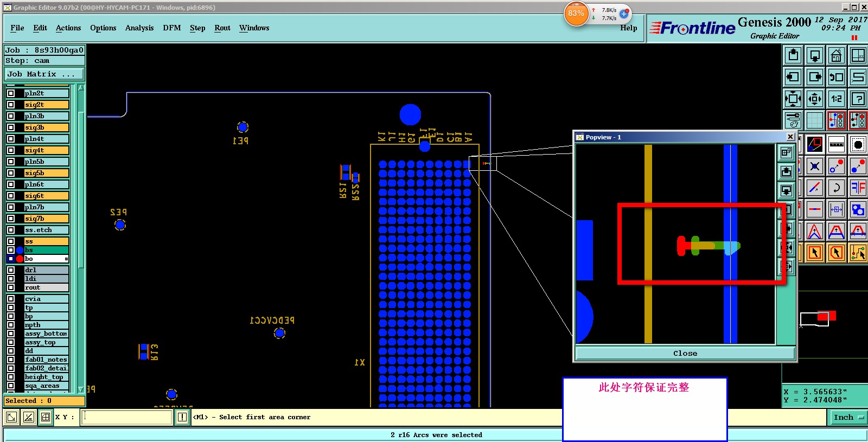Click the blue overlapping shapes icon
Image resolution: width=868 pixels, height=442 pixels.
pos(858,209)
